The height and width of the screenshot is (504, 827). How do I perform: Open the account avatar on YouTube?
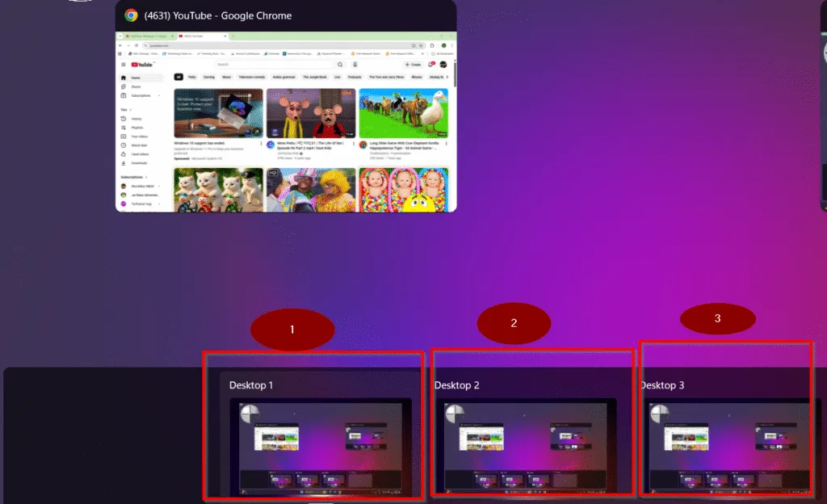443,64
